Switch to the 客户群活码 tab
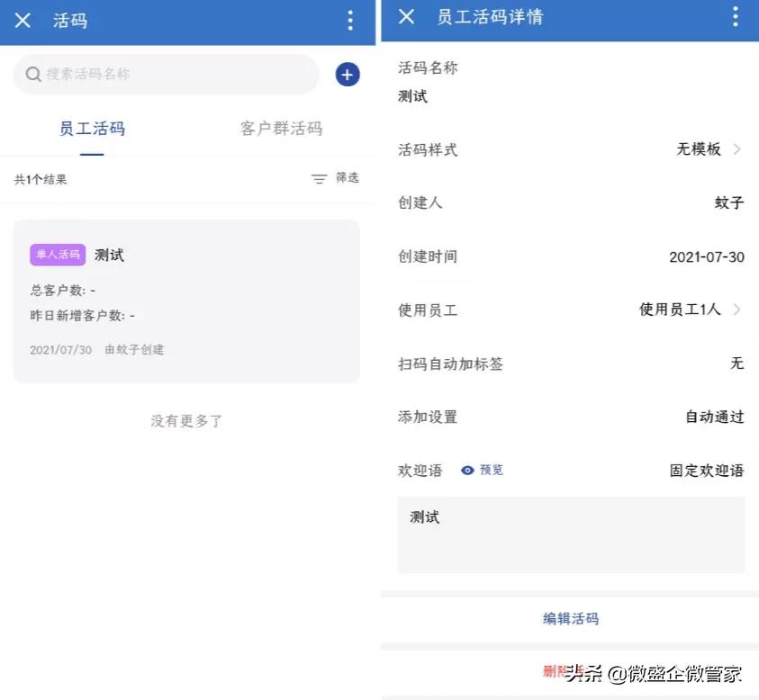 coord(283,128)
